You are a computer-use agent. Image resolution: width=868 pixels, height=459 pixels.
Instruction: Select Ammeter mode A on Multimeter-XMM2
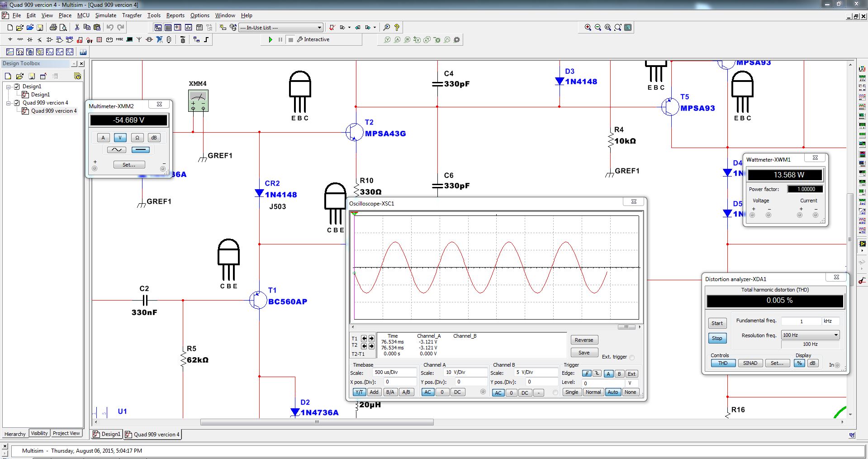pos(103,138)
